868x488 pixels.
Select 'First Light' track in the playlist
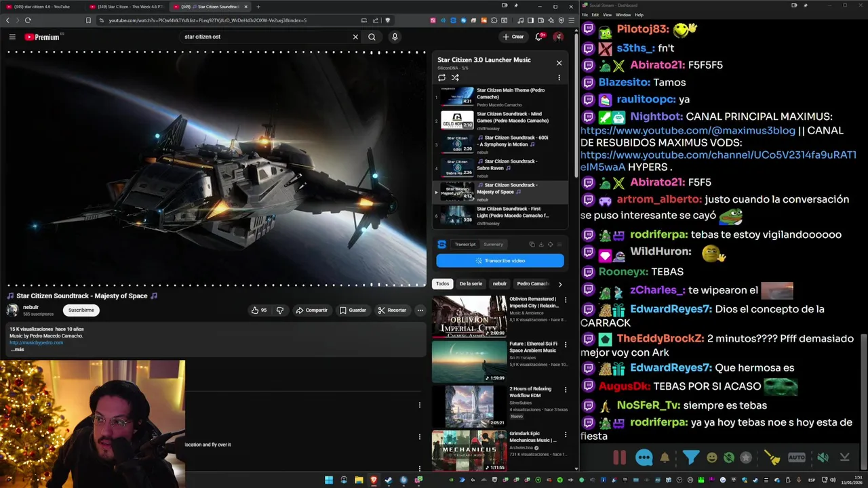[x=500, y=216]
